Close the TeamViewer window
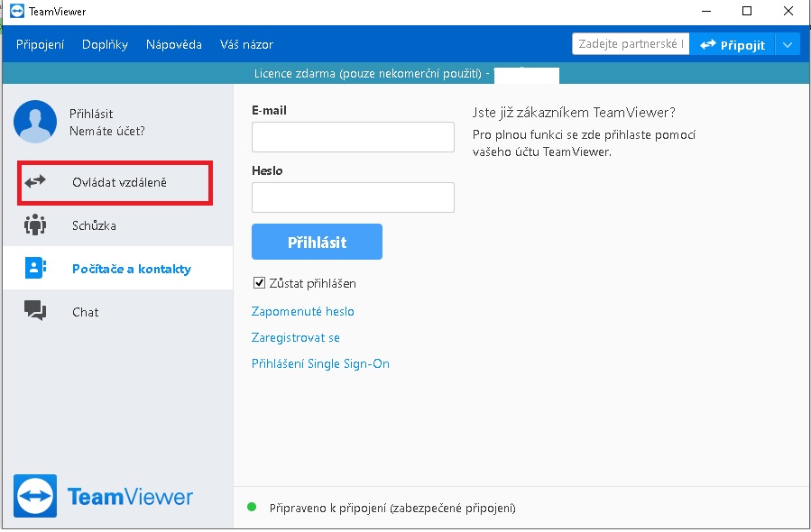Screen dimensions: 811x532 click(788, 11)
